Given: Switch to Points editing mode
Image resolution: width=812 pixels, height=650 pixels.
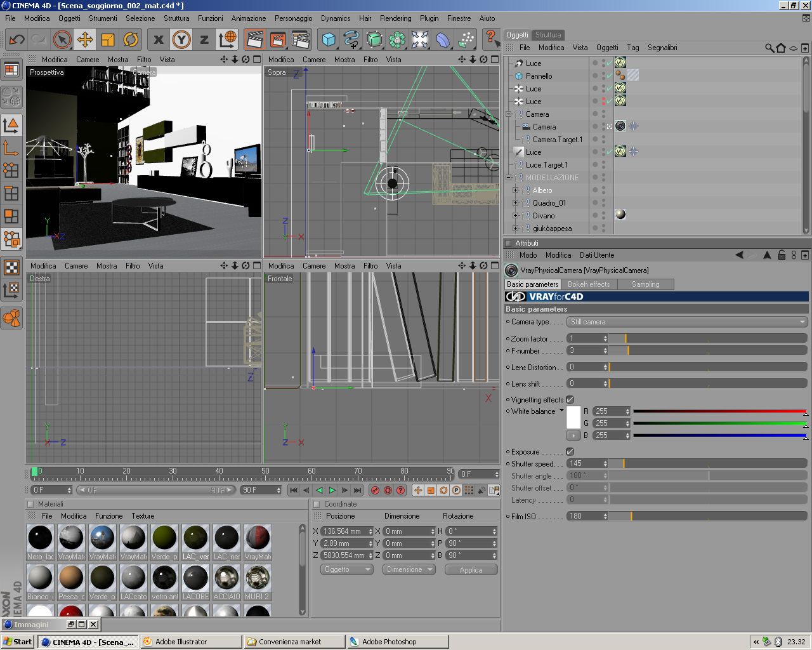Looking at the screenshot, I should point(11,169).
